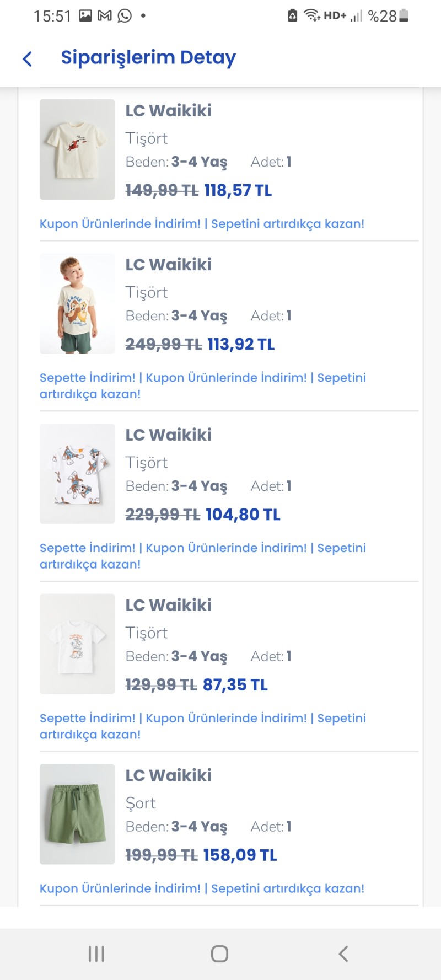Tap the promo link under the 87,35 TL item
The height and width of the screenshot is (980, 441).
(x=203, y=726)
